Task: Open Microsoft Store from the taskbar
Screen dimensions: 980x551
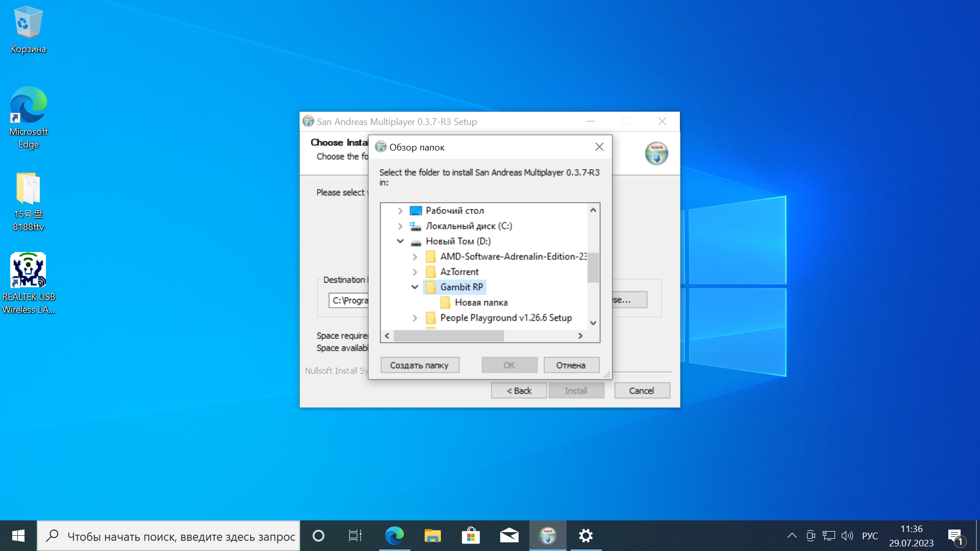Action: pos(471,536)
